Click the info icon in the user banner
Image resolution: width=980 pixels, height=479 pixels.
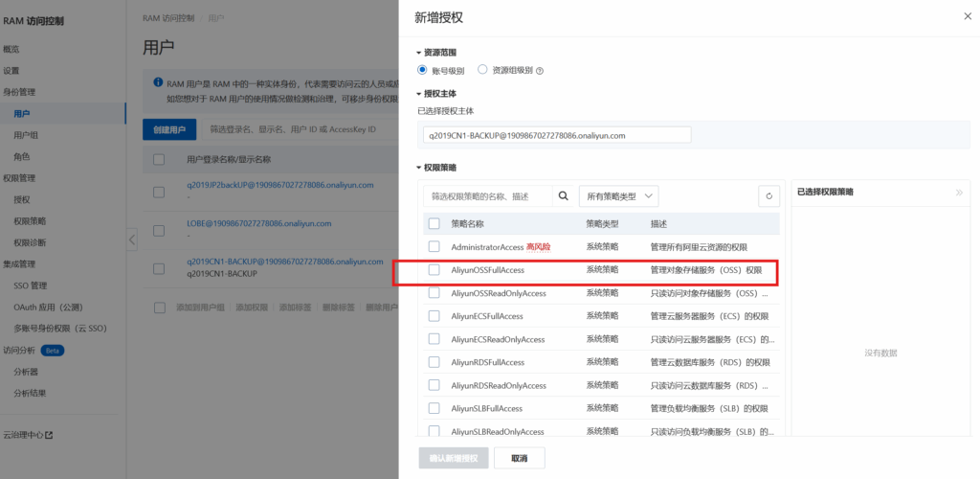coord(158,83)
